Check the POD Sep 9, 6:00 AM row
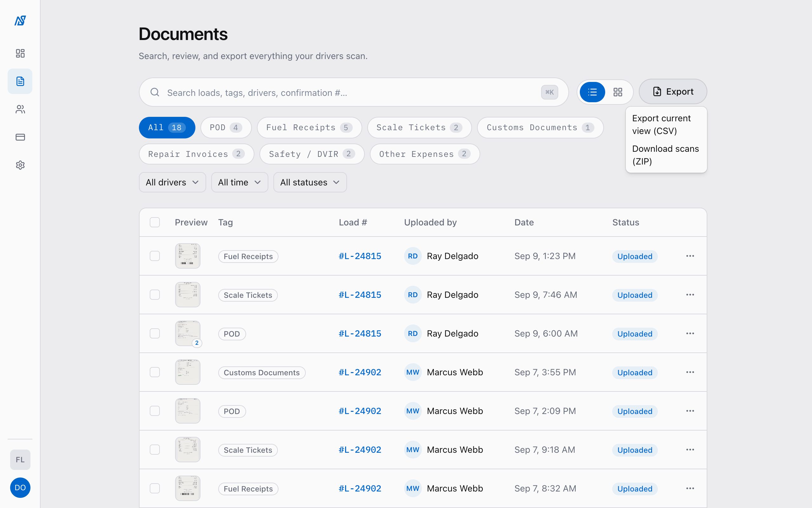The height and width of the screenshot is (508, 812). pos(155,333)
